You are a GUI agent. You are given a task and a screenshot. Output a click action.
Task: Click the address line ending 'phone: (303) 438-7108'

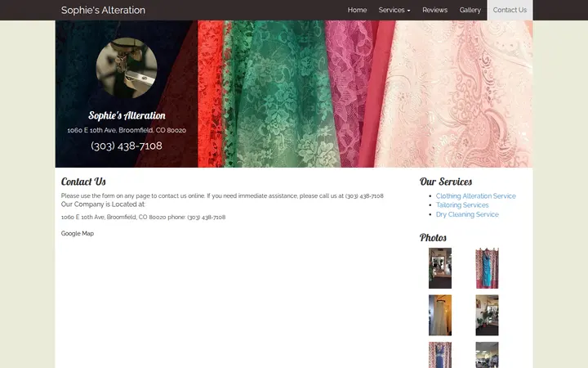(143, 217)
